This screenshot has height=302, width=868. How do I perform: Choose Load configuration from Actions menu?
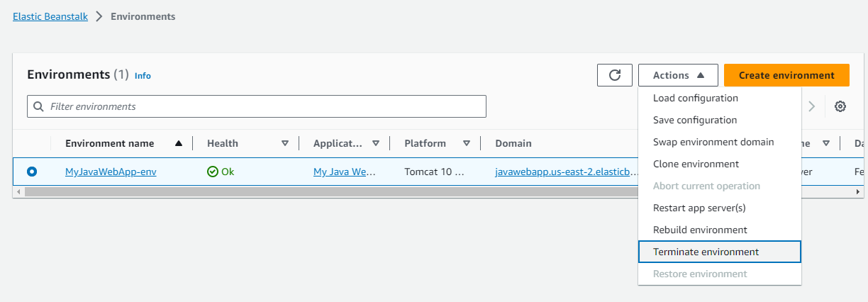pyautogui.click(x=720, y=98)
